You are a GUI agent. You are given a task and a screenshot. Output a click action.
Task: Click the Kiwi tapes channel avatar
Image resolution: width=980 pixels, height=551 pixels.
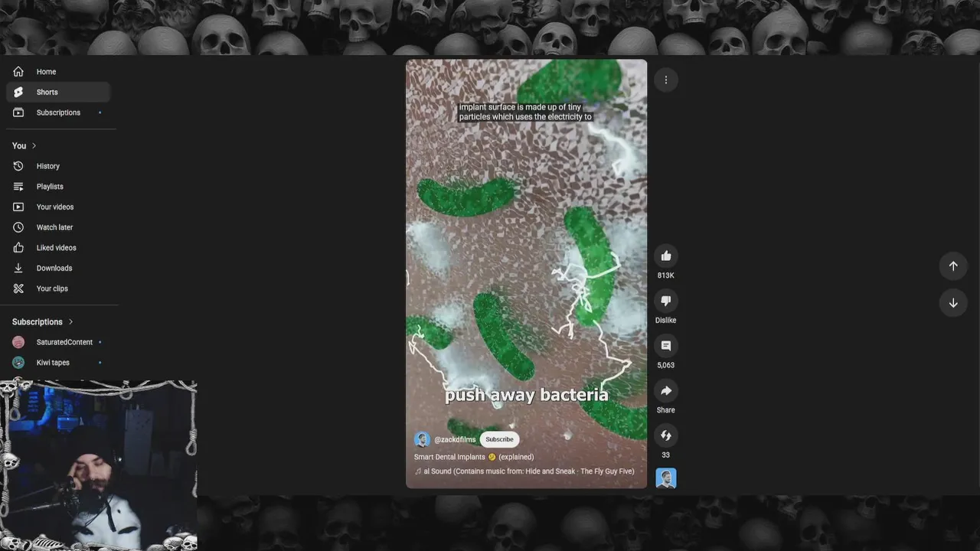coord(18,363)
